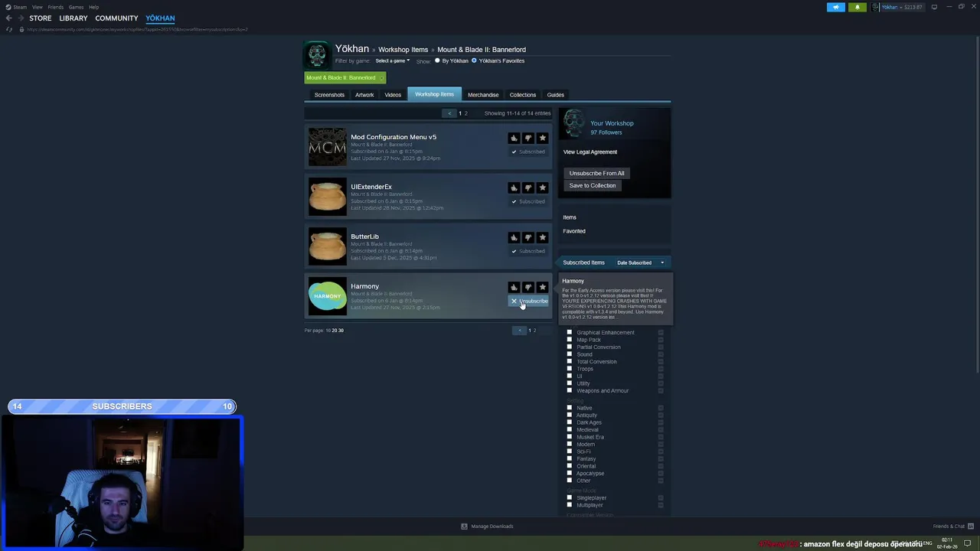
Task: Select the By Yökhan radio option
Action: [437, 60]
